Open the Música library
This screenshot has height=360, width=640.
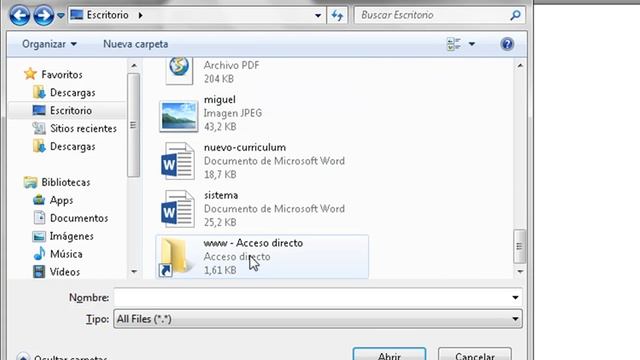[x=66, y=254]
